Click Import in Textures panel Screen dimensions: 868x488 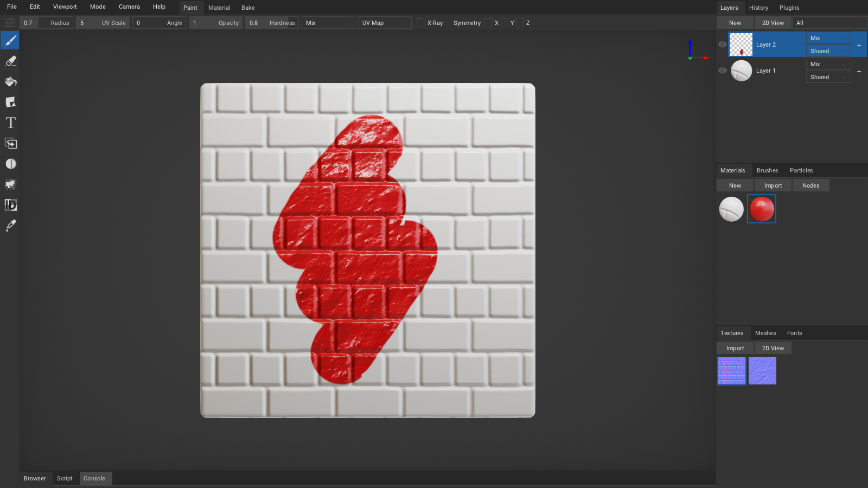735,348
